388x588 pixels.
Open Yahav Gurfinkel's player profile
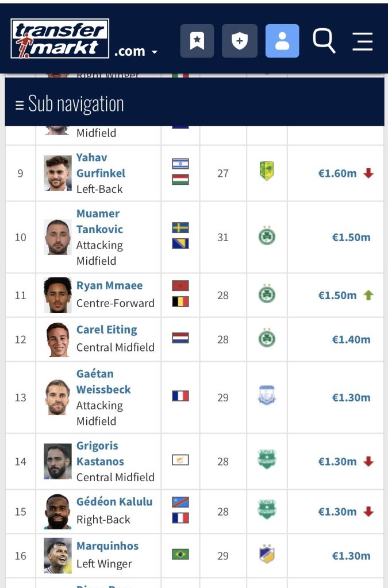pos(101,165)
